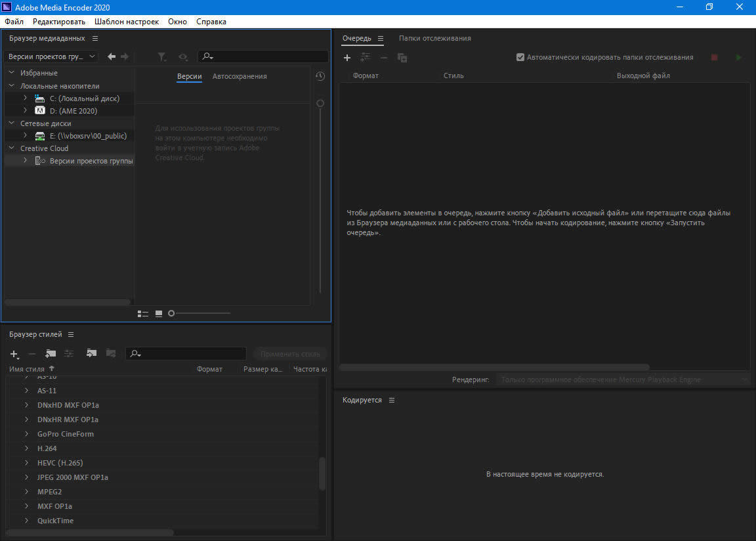Image resolution: width=756 pixels, height=541 pixels.
Task: Expand the E: (\\vboxsrv\00_public) network drive
Action: coord(26,135)
